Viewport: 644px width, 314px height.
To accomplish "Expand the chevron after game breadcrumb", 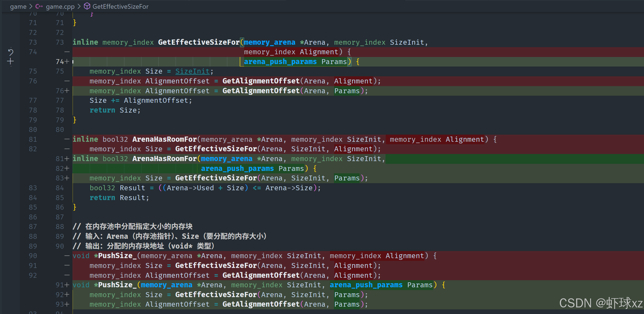I will click(31, 6).
